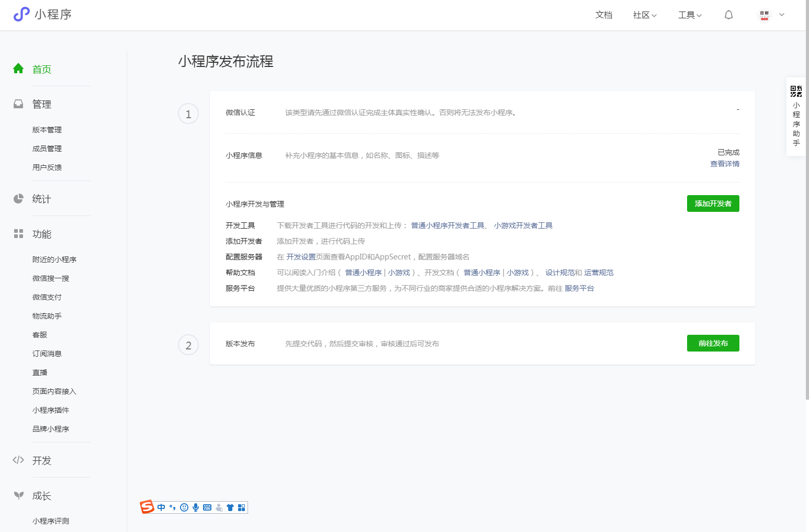
Task: Click the Sogou input method S logo
Action: 147,507
